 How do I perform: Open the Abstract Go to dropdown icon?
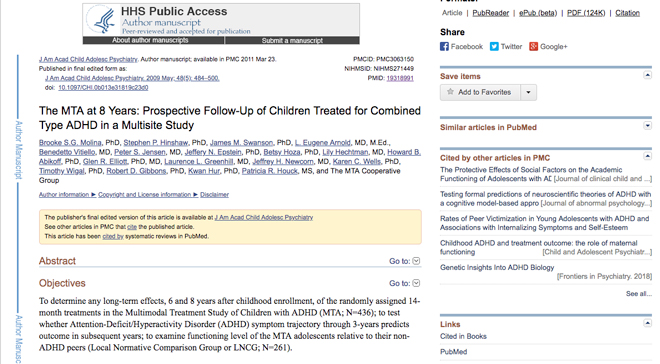pyautogui.click(x=416, y=261)
